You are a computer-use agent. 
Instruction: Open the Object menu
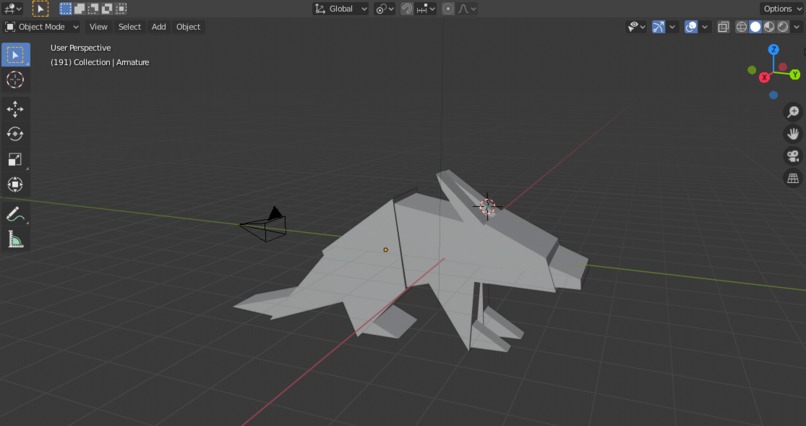coord(188,27)
